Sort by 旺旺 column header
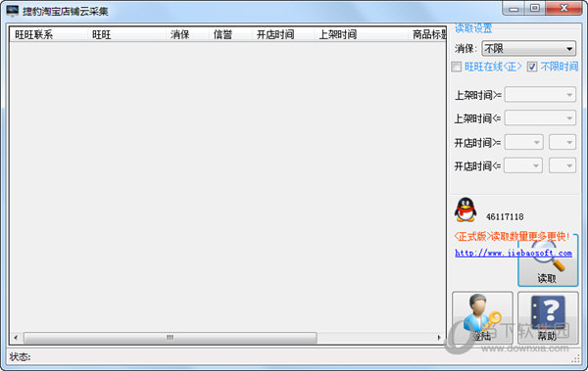The height and width of the screenshot is (371, 588). (126, 34)
